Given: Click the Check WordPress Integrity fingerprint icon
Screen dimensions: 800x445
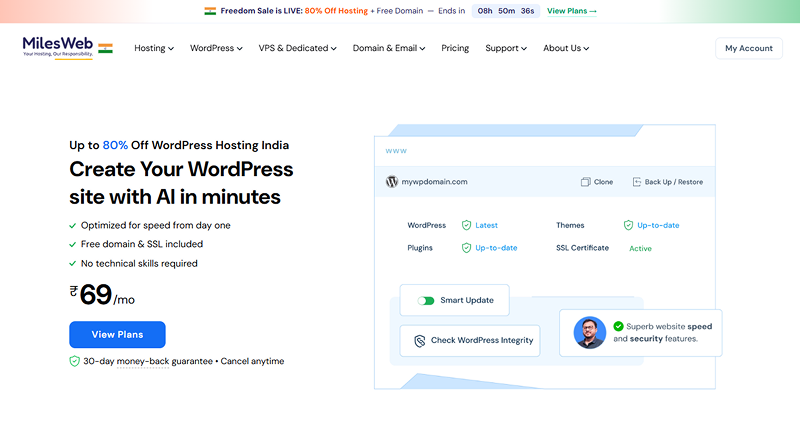Looking at the screenshot, I should click(419, 341).
